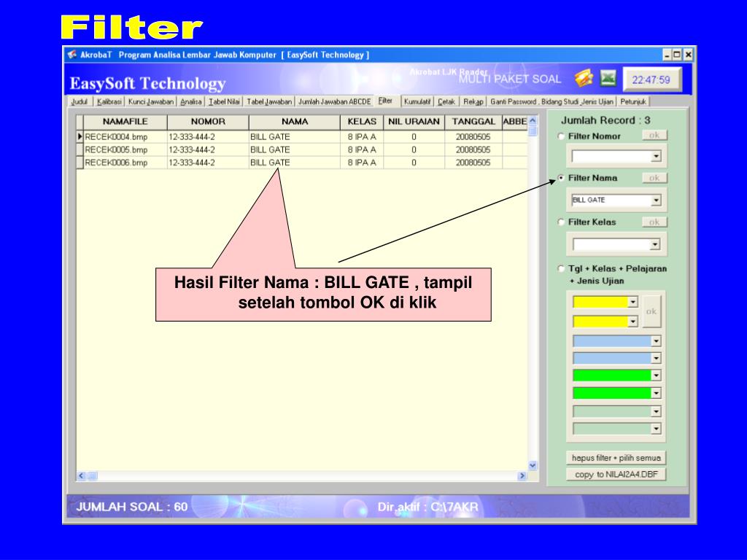This screenshot has width=747, height=560.
Task: Click copy to NILAI2A4.DBF button
Action: click(x=616, y=474)
